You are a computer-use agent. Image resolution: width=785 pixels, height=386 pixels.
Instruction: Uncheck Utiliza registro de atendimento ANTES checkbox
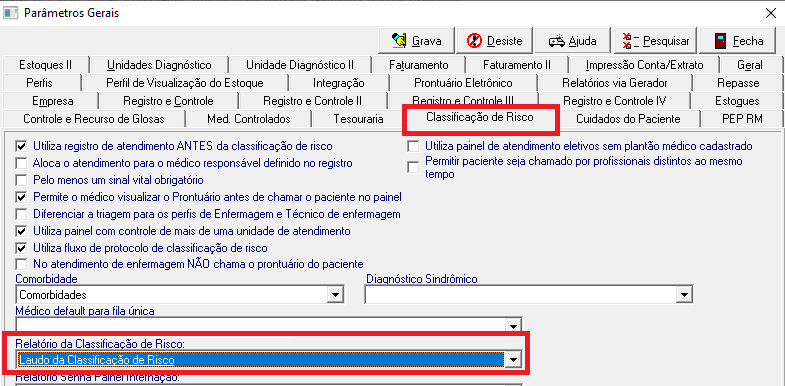pyautogui.click(x=22, y=147)
